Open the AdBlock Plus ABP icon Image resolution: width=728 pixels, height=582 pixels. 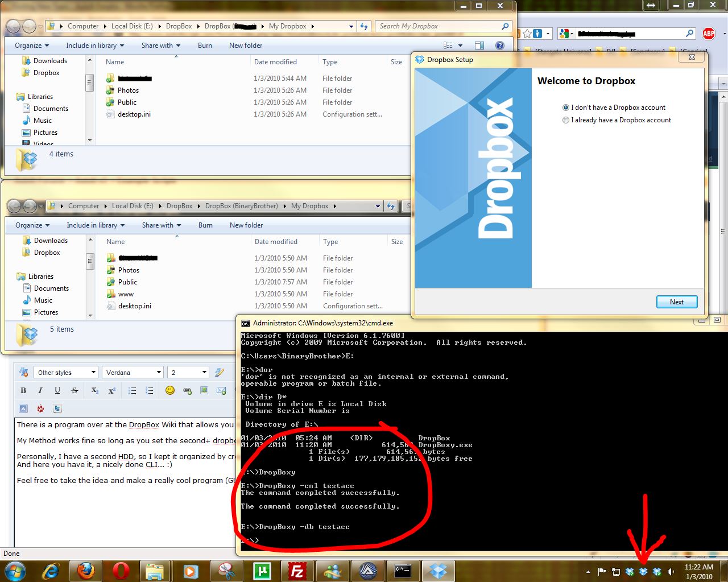click(x=709, y=34)
